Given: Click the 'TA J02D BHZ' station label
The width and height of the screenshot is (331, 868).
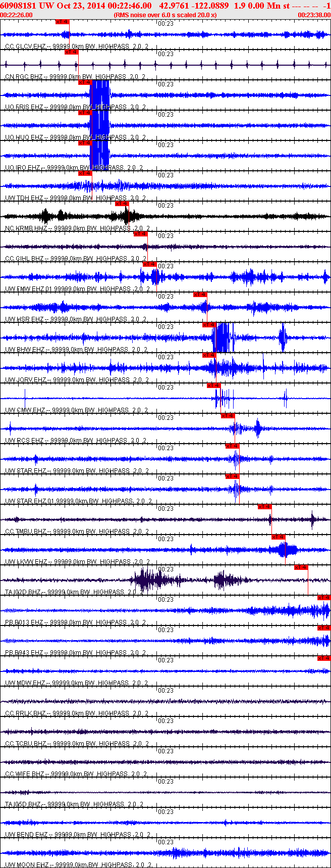Looking at the screenshot, I should (x=23, y=592).
